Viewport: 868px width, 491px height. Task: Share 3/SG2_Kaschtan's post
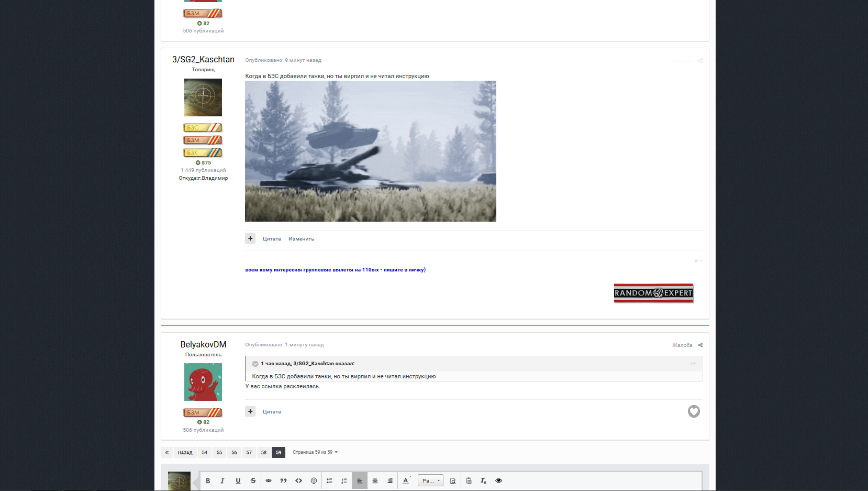[700, 60]
